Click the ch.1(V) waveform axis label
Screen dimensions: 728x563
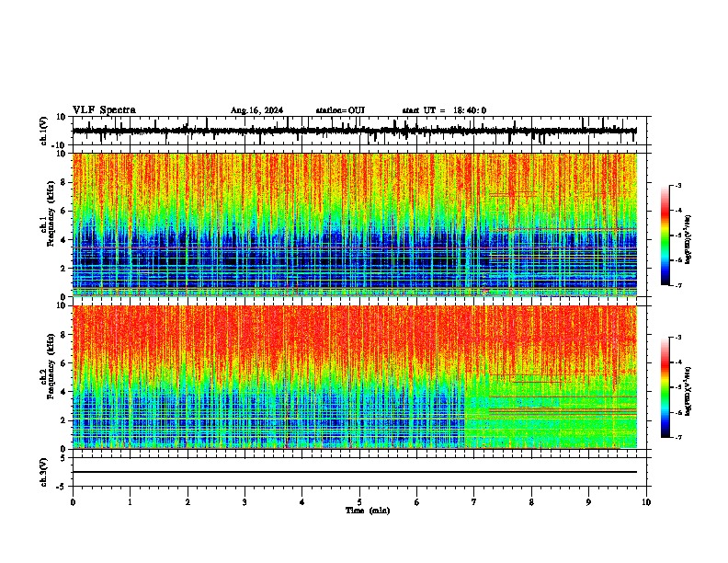point(44,131)
